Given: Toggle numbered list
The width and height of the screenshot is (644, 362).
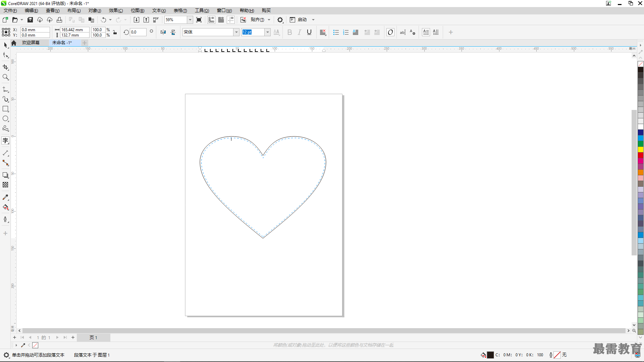Looking at the screenshot, I should (x=346, y=32).
